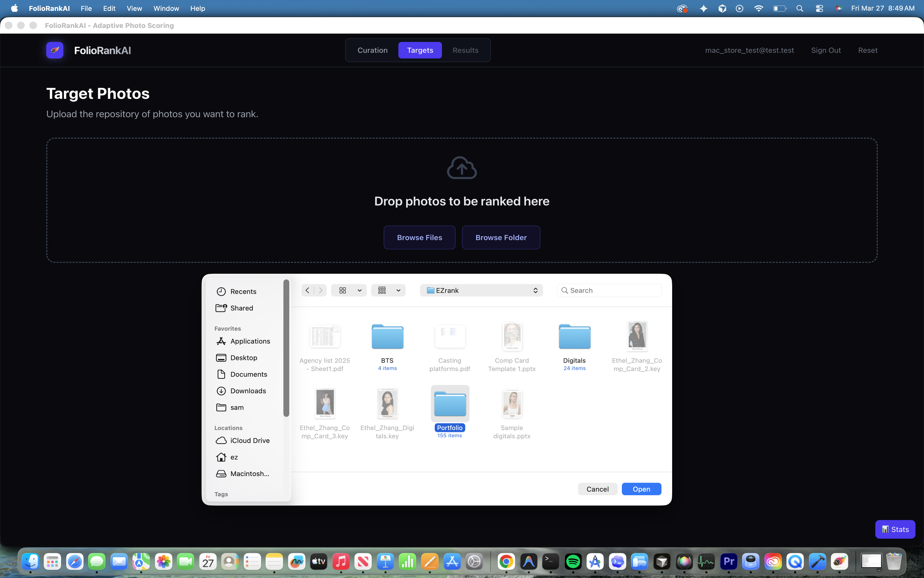
Task: Select icon view in the file dialog
Action: pyautogui.click(x=343, y=290)
